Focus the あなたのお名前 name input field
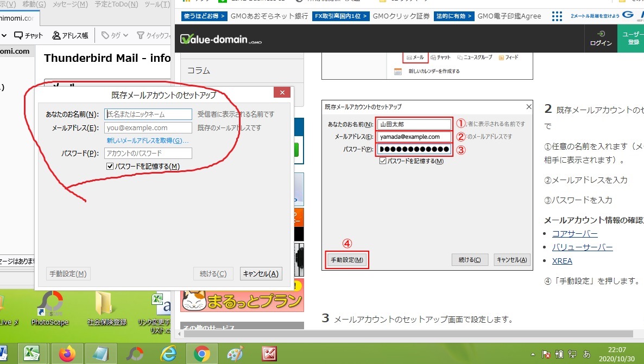Viewport: 644px width, 364px height. [148, 114]
